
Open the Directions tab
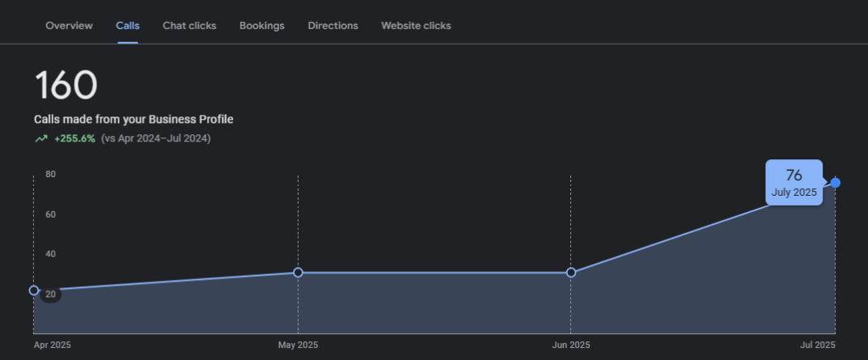[x=332, y=25]
